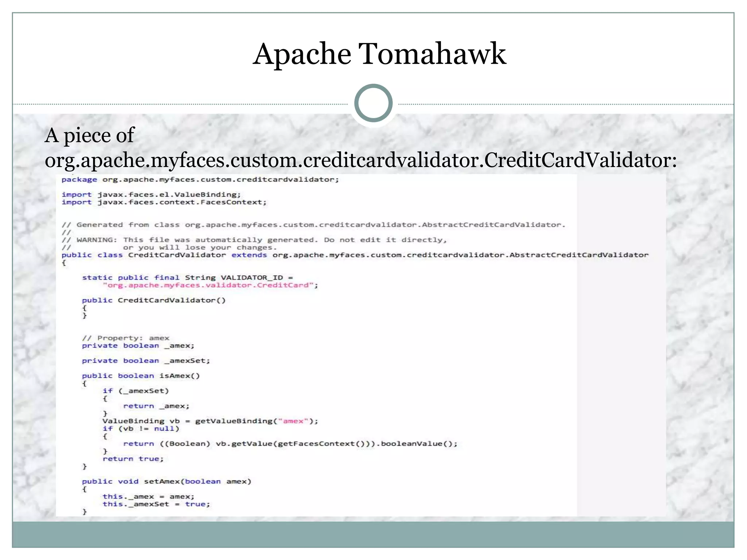Click the 'A piece of' subtitle text
Viewport: 747px width, 560px height.
click(x=90, y=135)
